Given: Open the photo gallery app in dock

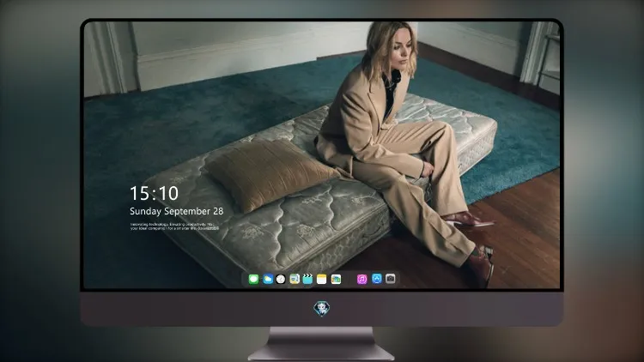Looking at the screenshot, I should pyautogui.click(x=336, y=280).
